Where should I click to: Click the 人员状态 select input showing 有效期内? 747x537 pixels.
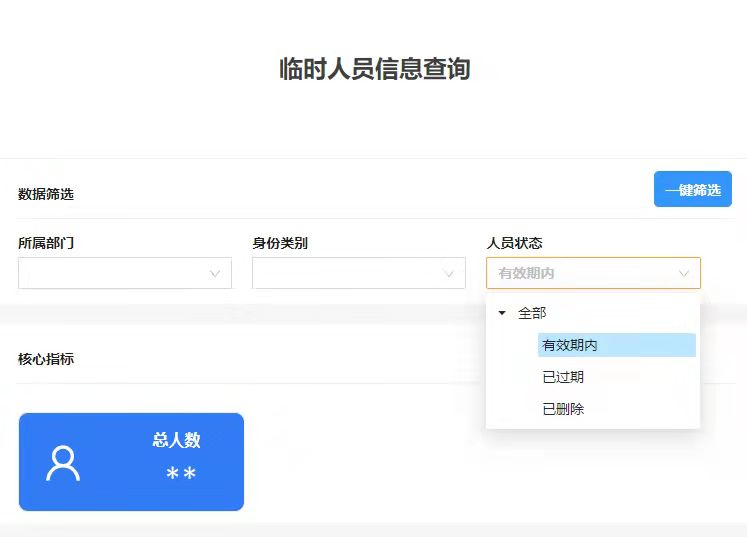click(x=580, y=273)
